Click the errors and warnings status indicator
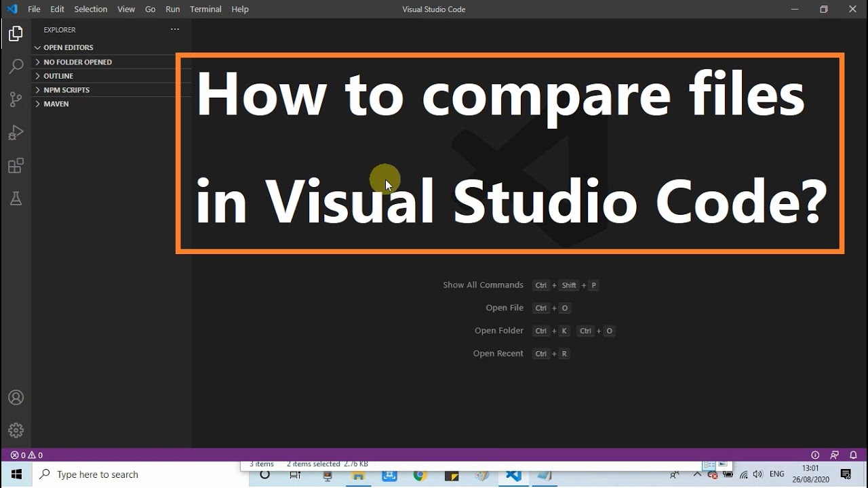 point(26,455)
